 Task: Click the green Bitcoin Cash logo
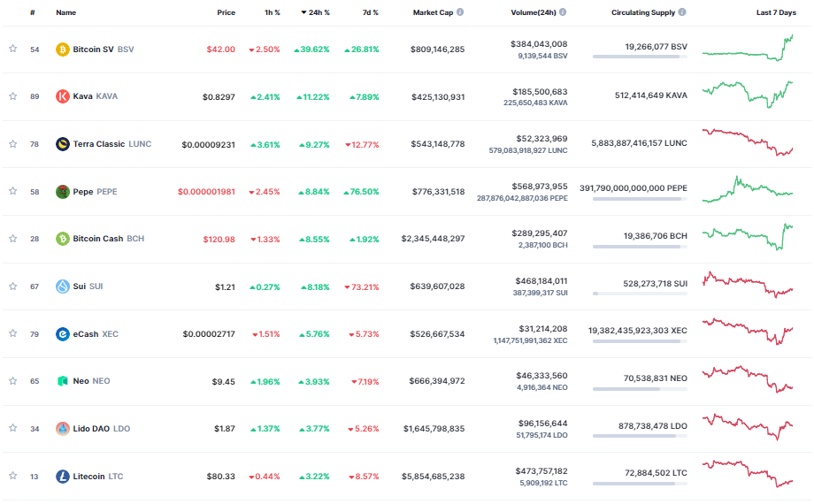pyautogui.click(x=62, y=239)
